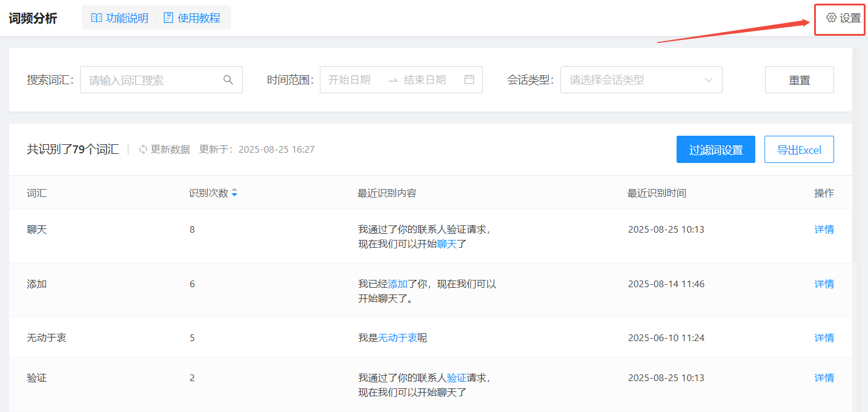Click the 重置 button
Viewport: 868px width, 412px height.
pos(799,80)
